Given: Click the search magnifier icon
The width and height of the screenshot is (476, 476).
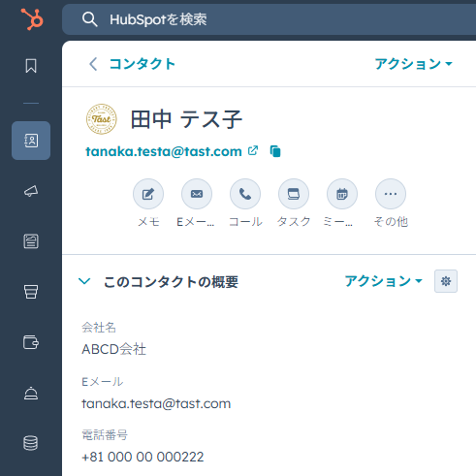Looking at the screenshot, I should (x=89, y=19).
